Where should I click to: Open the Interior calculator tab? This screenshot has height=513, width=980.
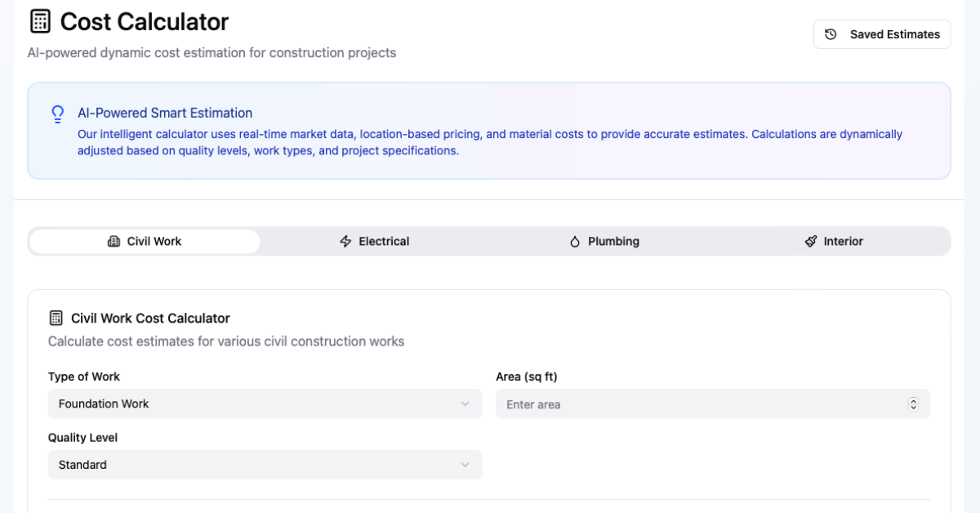point(834,241)
